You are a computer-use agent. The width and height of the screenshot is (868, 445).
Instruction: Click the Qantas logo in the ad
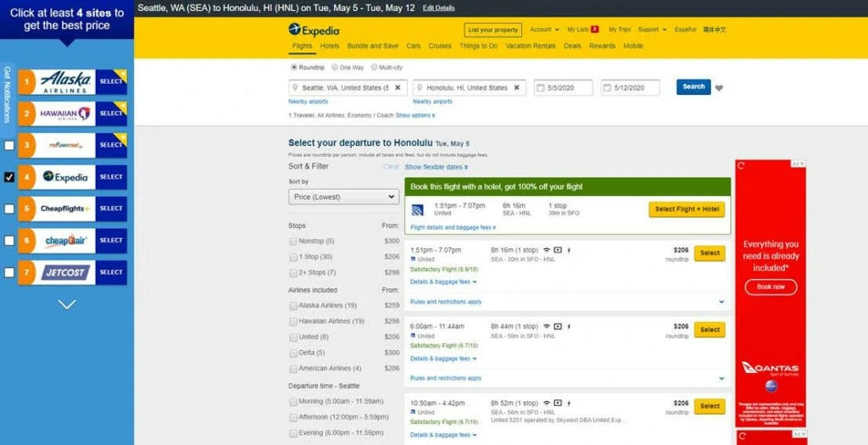pyautogui.click(x=770, y=368)
